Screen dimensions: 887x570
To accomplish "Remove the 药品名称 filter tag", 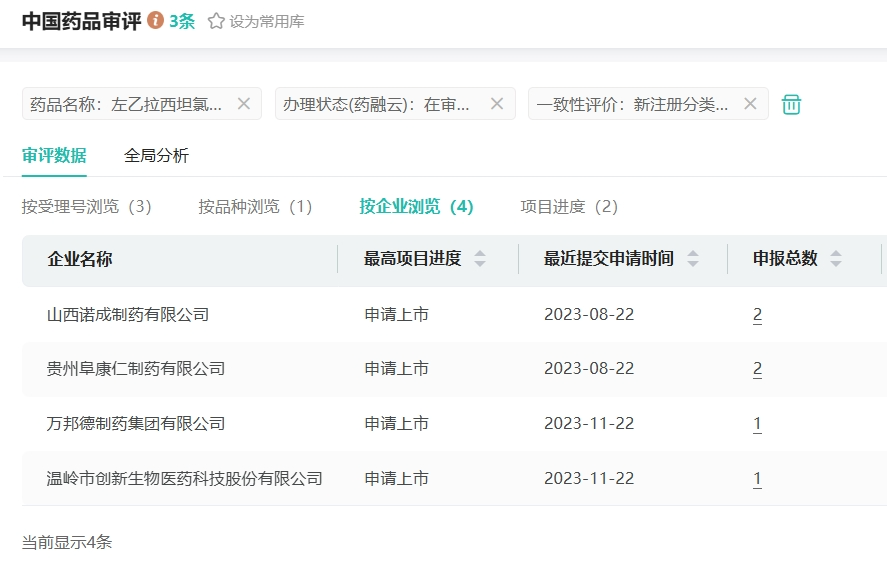I will [244, 104].
